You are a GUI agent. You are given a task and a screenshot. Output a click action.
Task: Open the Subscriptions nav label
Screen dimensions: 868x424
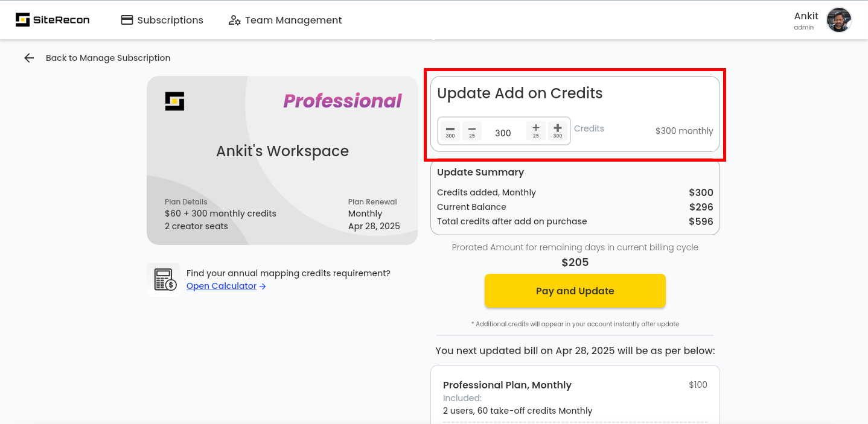tap(170, 20)
